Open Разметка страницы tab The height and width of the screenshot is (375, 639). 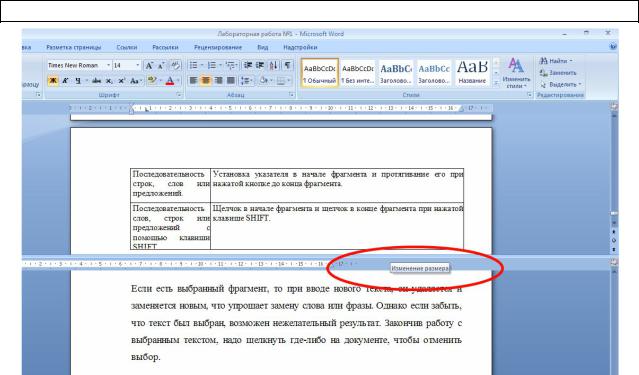tap(73, 47)
